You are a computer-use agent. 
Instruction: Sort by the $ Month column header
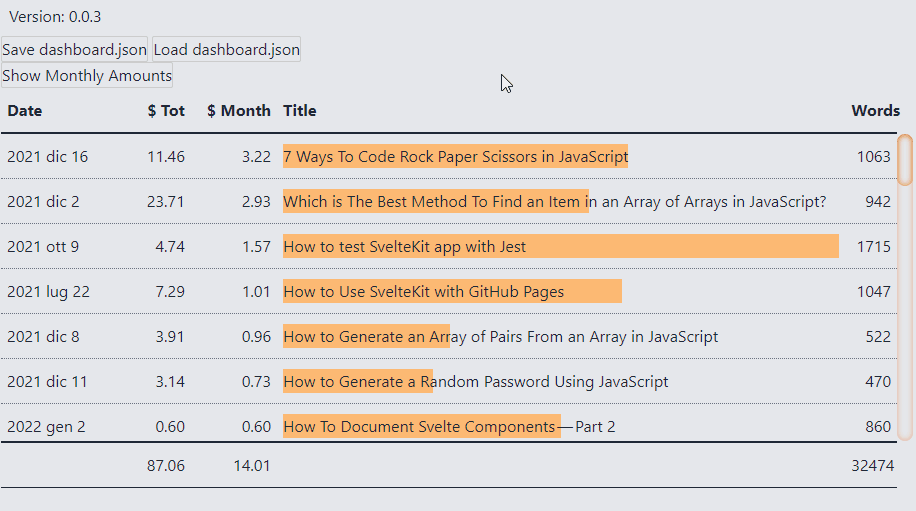pos(238,111)
